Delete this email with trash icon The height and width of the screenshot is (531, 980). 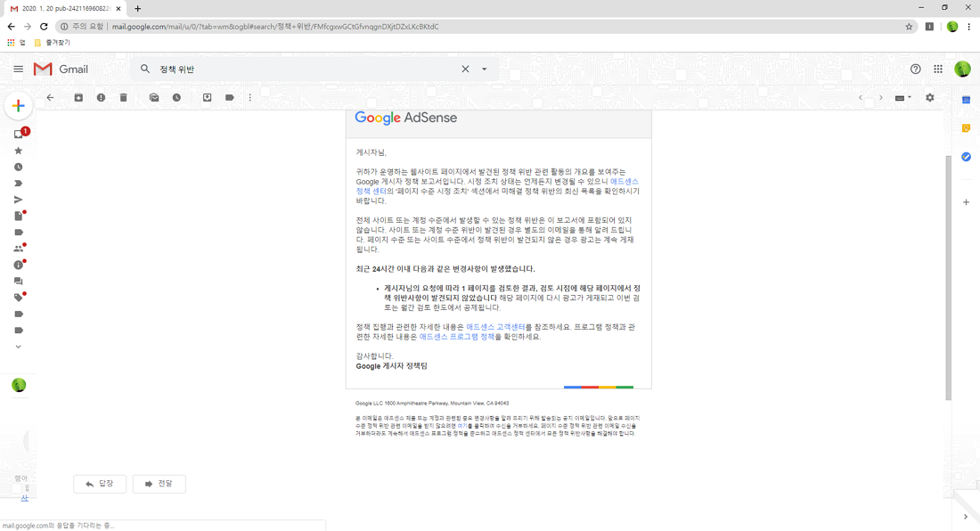(123, 97)
